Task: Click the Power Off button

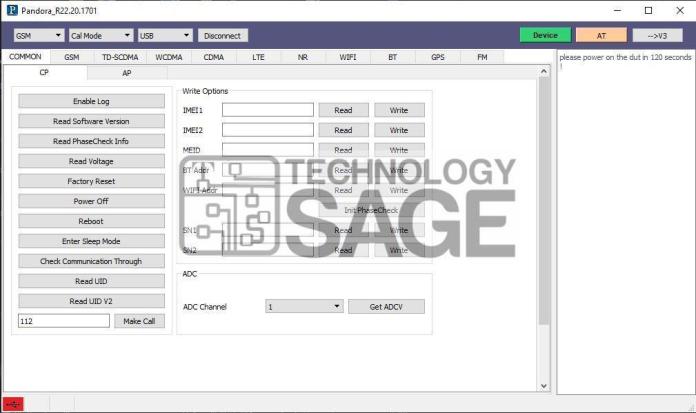Action: pyautogui.click(x=91, y=201)
